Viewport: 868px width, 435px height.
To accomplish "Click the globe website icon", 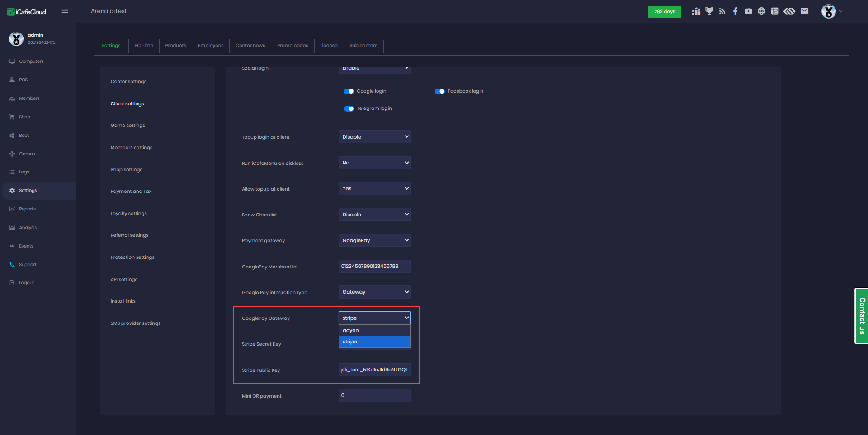I will 761,11.
